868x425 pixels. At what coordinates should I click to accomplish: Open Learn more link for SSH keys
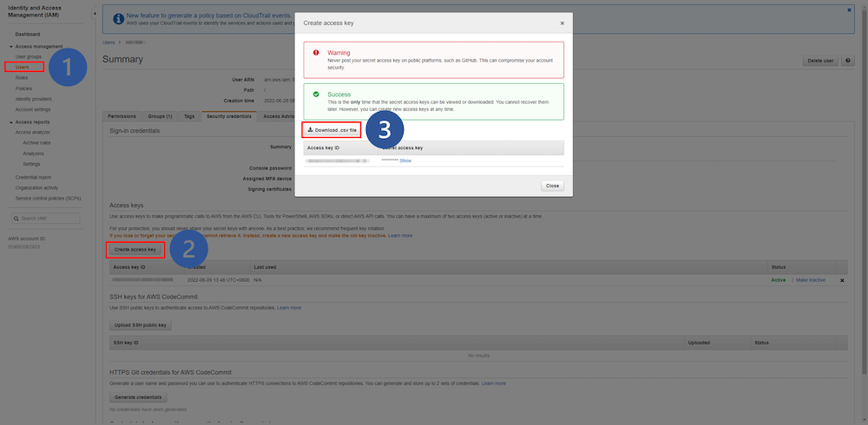click(289, 308)
